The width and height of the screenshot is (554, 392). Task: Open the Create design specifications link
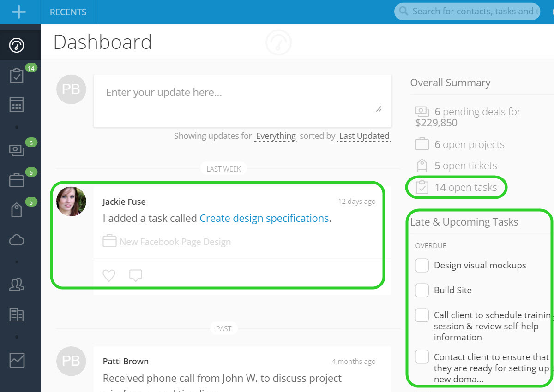pos(264,218)
